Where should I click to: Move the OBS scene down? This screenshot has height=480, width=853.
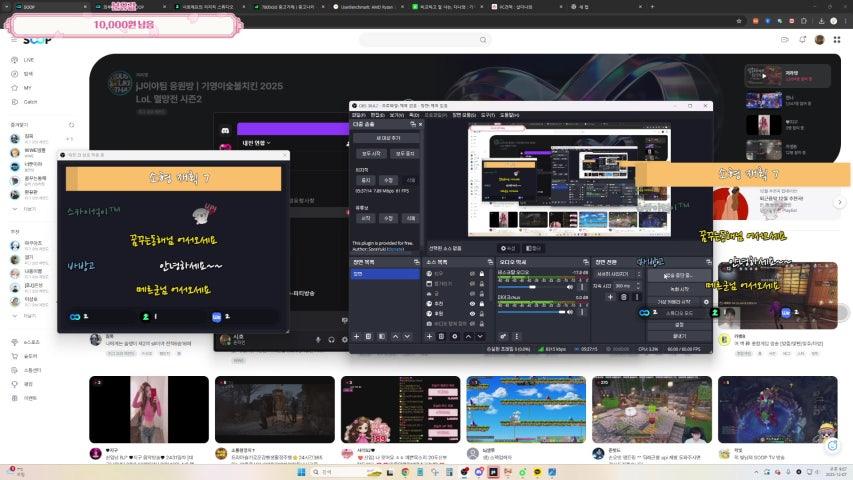click(x=407, y=336)
